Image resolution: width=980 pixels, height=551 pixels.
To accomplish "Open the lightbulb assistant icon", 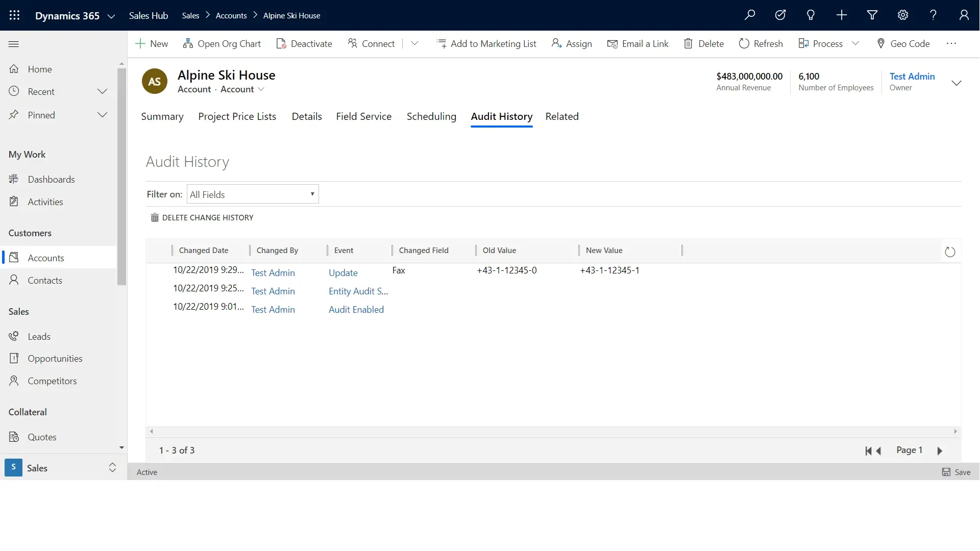I will tap(811, 15).
